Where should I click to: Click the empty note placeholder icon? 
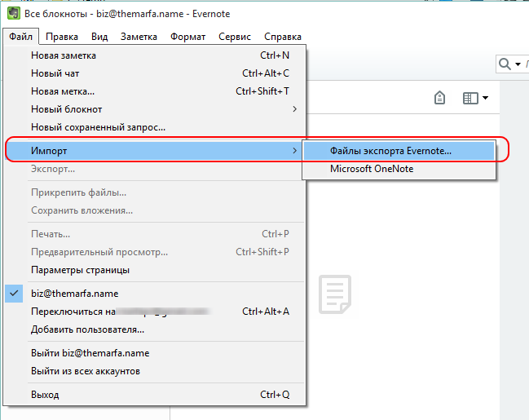point(335,294)
